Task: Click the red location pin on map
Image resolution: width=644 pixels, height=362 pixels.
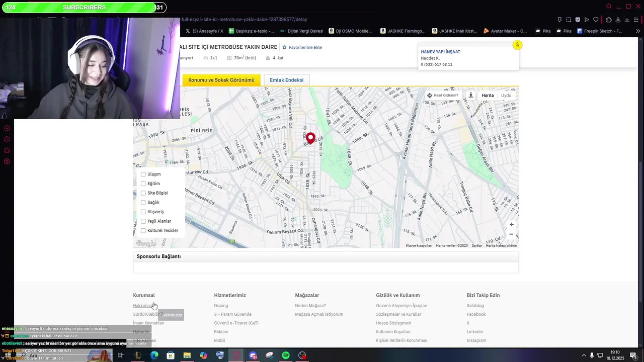Action: pyautogui.click(x=311, y=138)
